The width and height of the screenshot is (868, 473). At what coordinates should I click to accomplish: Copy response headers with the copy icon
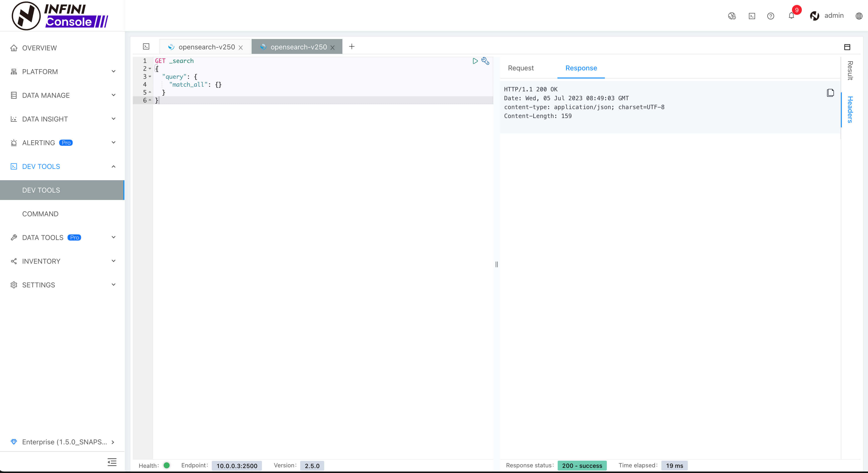pos(830,93)
